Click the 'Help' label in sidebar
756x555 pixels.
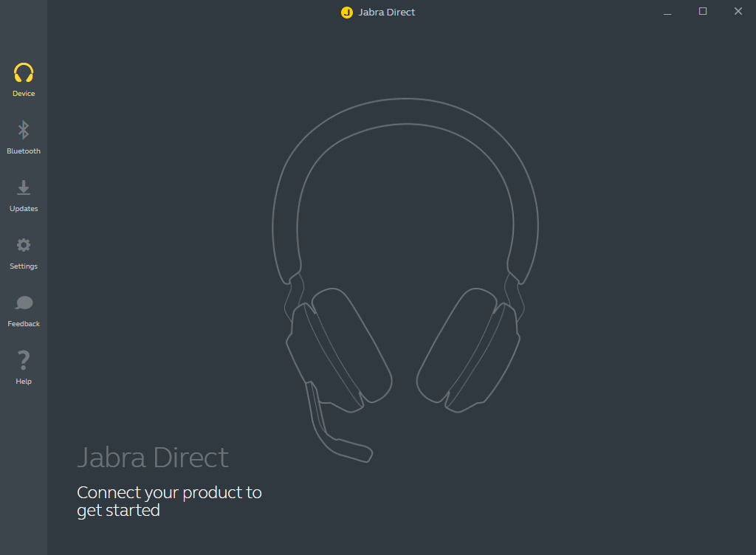[24, 382]
